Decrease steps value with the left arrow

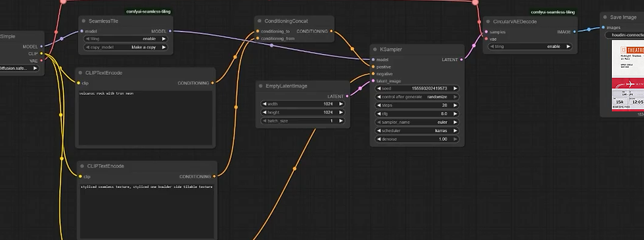(x=379, y=105)
